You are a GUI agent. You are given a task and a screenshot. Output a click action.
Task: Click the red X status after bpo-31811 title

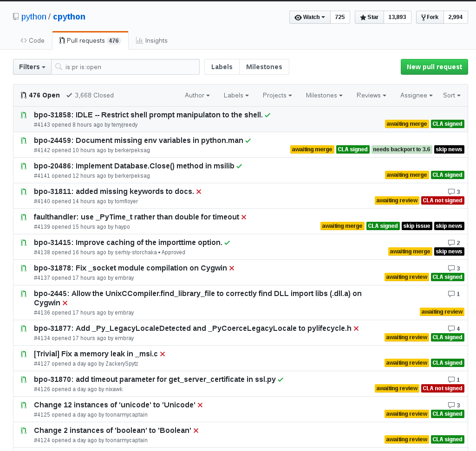[199, 192]
